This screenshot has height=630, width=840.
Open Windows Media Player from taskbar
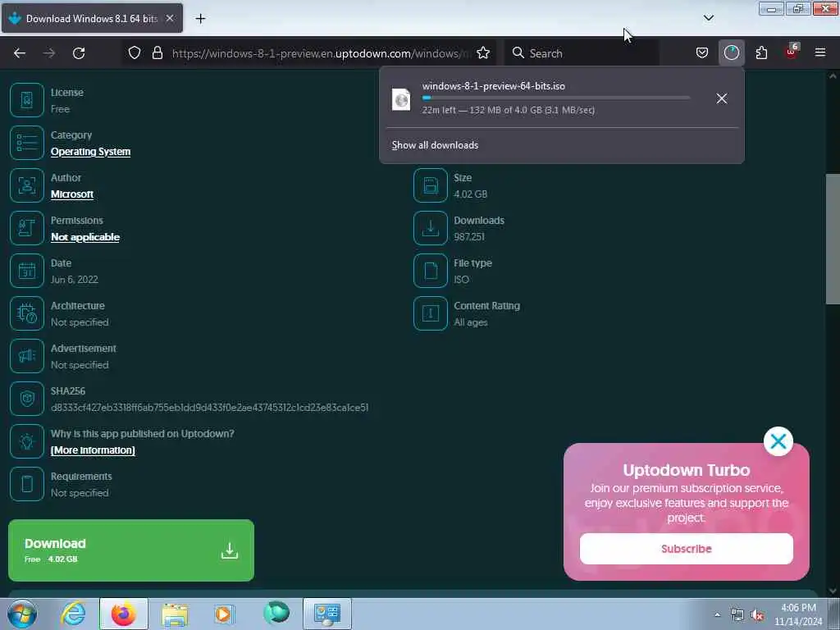pyautogui.click(x=224, y=614)
